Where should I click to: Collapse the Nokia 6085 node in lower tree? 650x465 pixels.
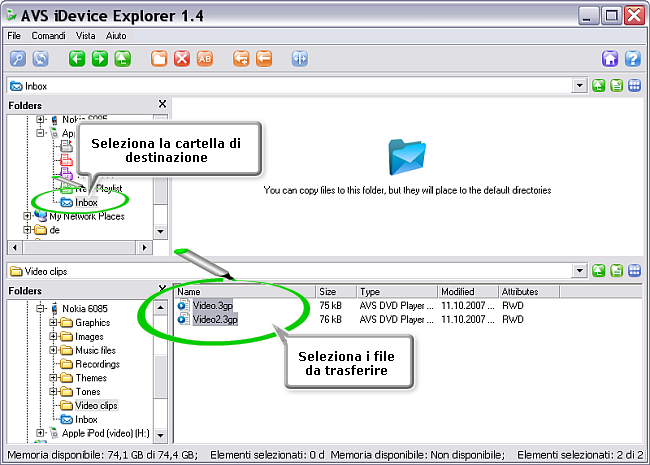pyautogui.click(x=40, y=308)
